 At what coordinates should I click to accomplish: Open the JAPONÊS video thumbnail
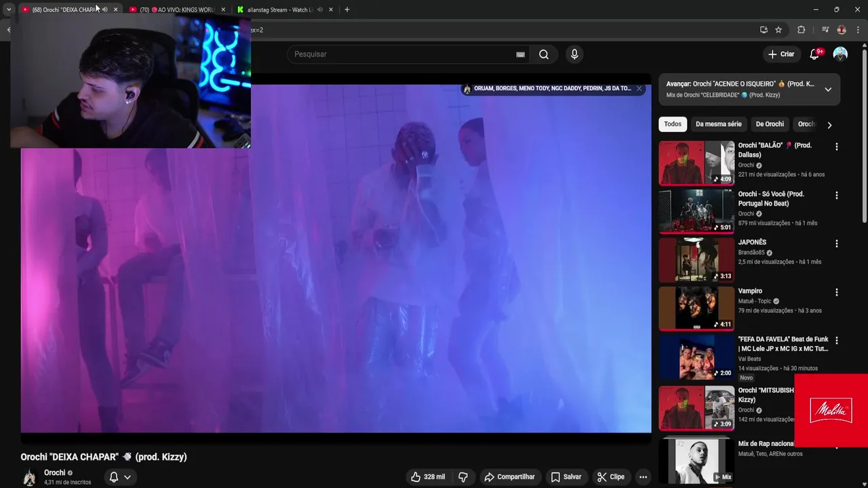click(x=696, y=260)
